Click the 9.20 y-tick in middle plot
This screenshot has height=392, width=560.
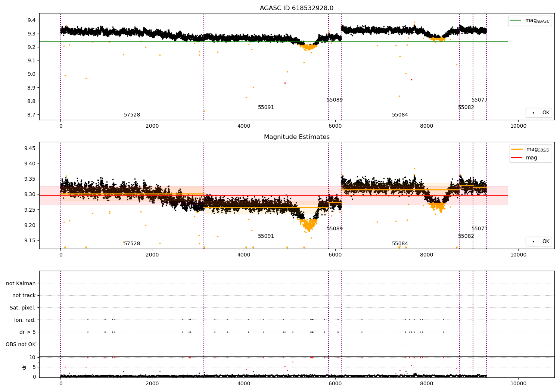coord(30,225)
